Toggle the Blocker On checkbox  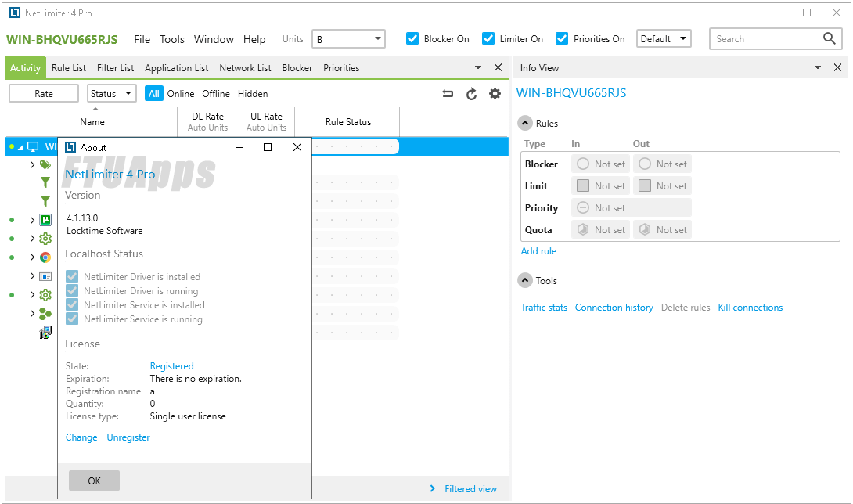(x=412, y=38)
